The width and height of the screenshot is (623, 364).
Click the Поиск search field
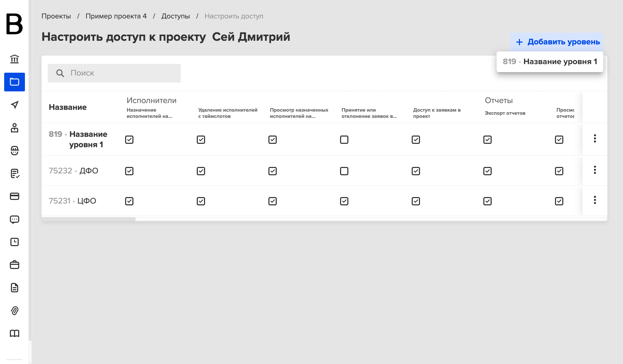[x=114, y=73]
